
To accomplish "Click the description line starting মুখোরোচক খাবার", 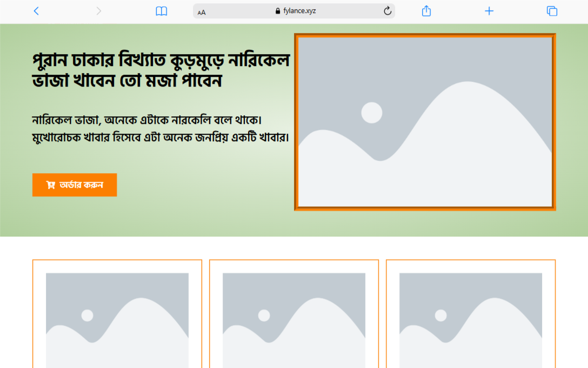I will pos(161,137).
